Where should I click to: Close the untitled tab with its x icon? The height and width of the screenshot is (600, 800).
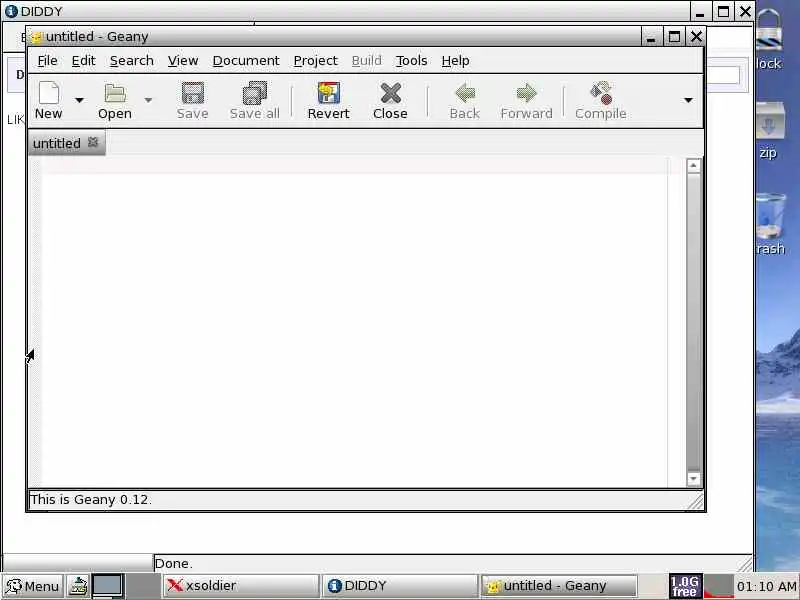point(93,142)
